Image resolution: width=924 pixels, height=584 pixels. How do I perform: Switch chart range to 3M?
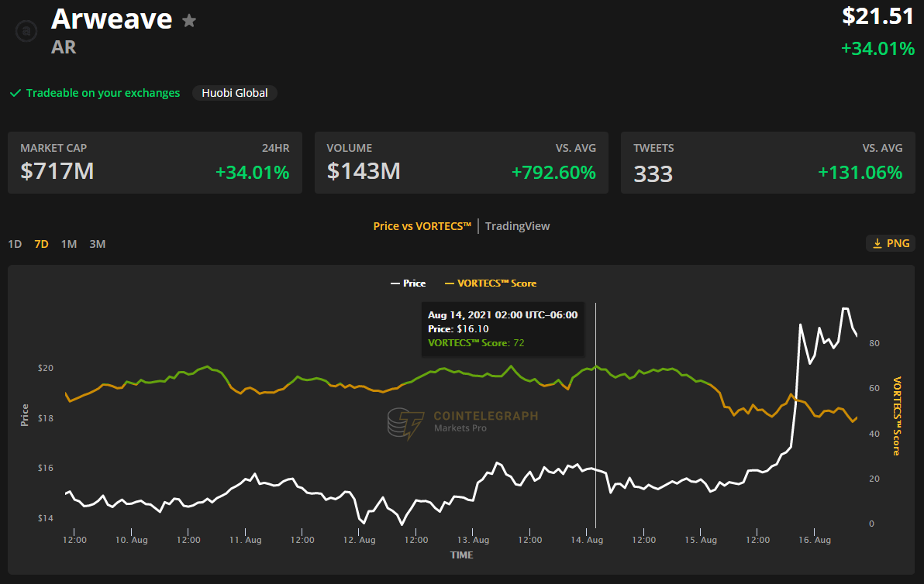pos(97,244)
